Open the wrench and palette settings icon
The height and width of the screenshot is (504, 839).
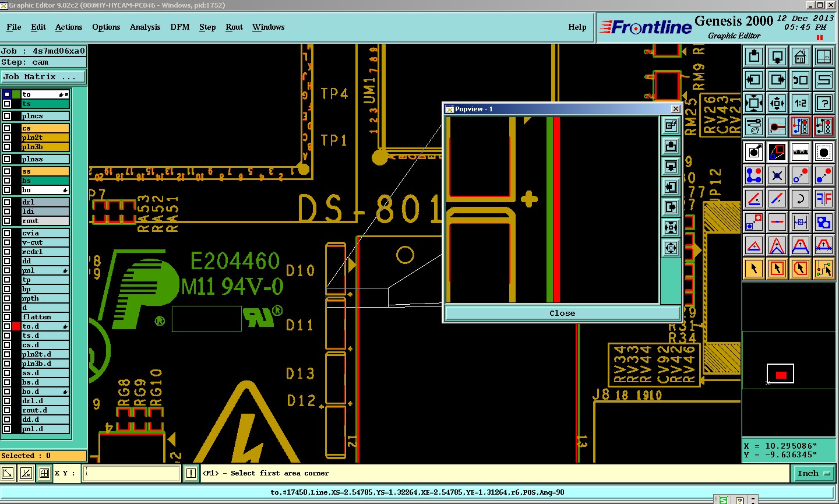(x=754, y=126)
